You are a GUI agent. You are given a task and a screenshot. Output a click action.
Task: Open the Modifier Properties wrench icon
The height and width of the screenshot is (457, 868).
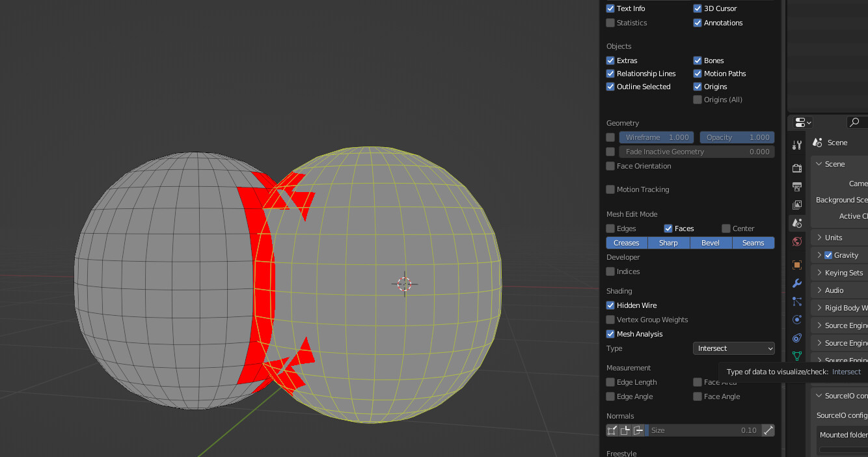coord(796,283)
